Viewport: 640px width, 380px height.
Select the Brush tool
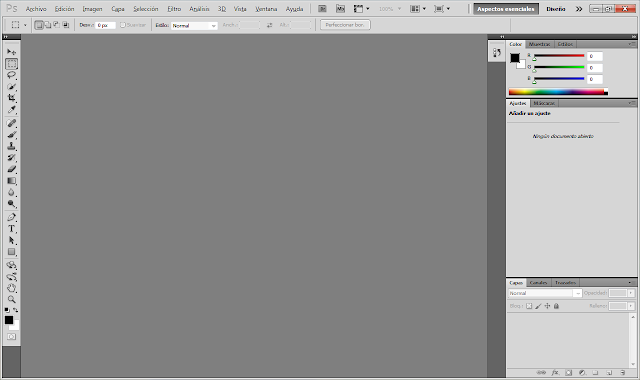click(11, 134)
